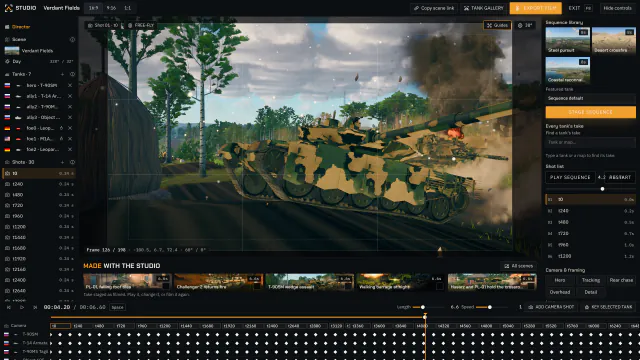The image size is (640, 360).
Task: Focus the Tank or map search field
Action: click(x=590, y=142)
